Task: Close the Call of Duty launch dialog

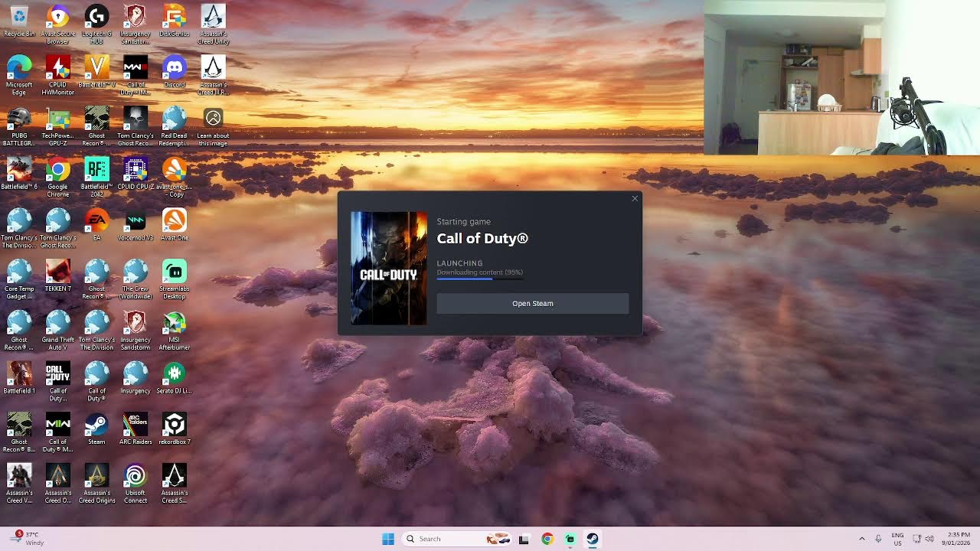Action: tap(635, 199)
